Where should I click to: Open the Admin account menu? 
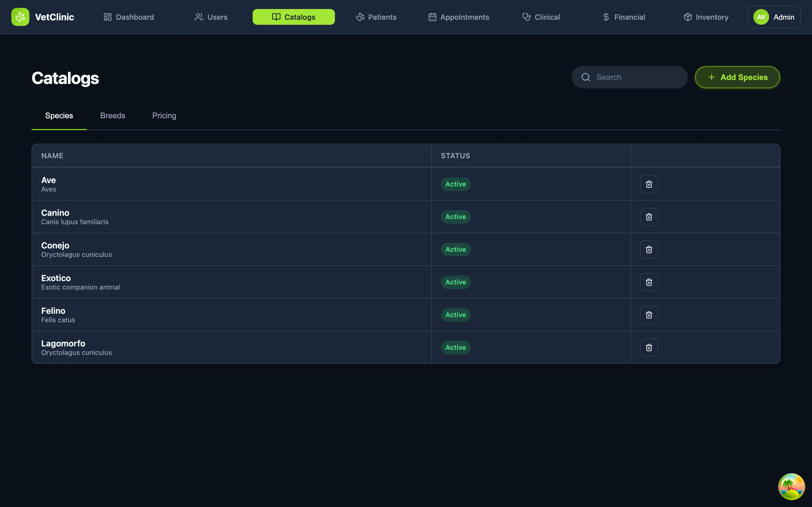point(773,17)
